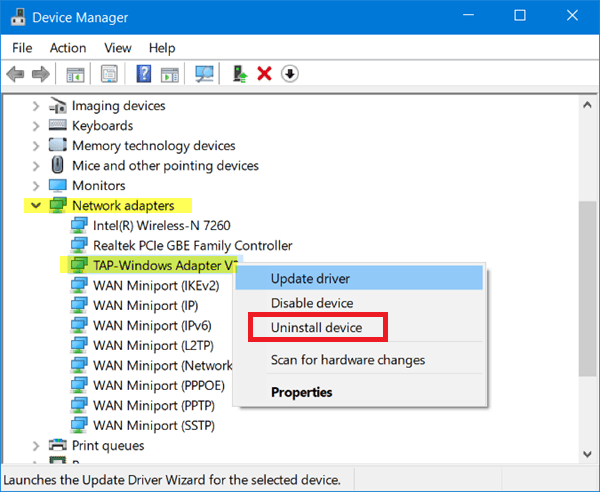Expand the Imaging devices node
Screen dimensions: 600x492
36,106
